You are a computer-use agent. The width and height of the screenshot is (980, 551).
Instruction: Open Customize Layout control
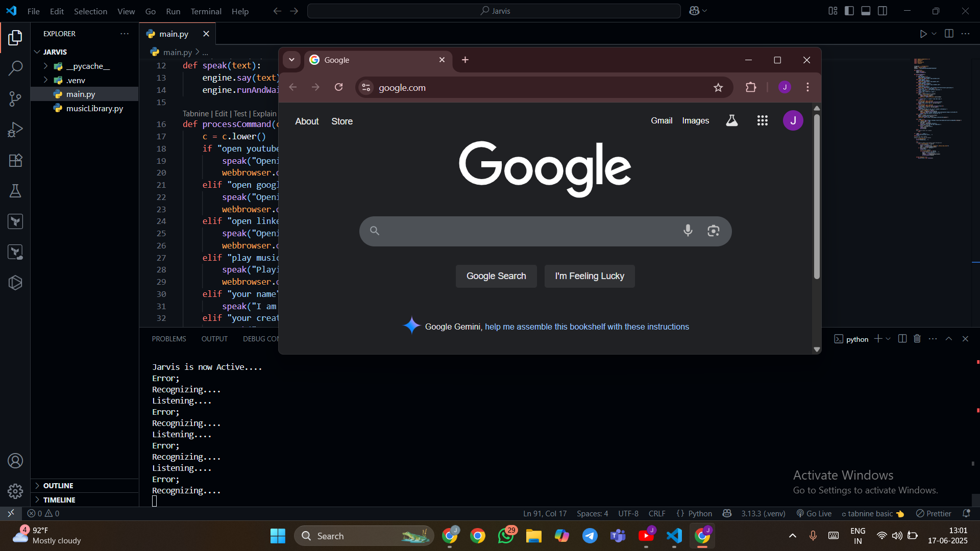(x=832, y=11)
